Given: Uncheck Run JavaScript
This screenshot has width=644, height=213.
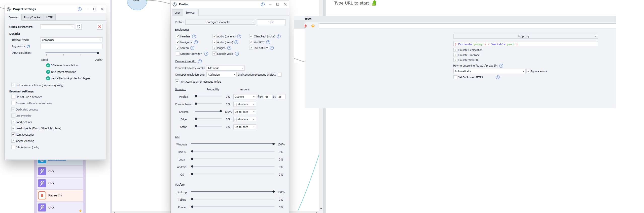Looking at the screenshot, I should (x=13, y=135).
